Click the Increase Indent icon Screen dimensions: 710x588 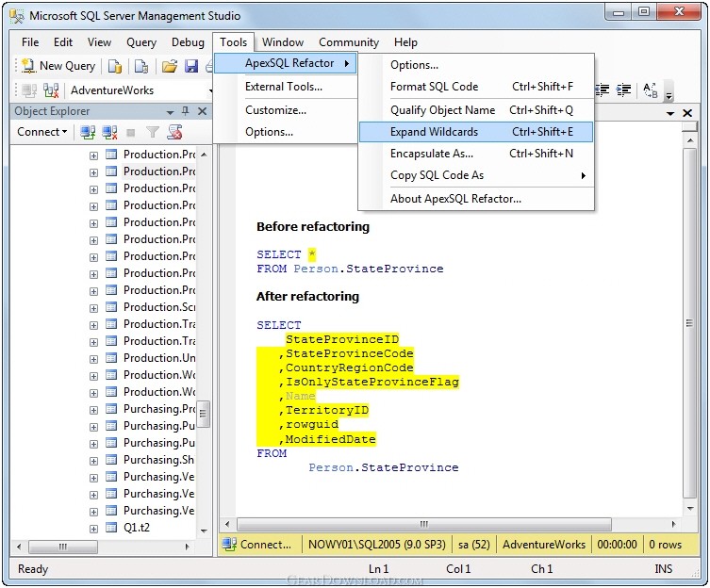(624, 90)
